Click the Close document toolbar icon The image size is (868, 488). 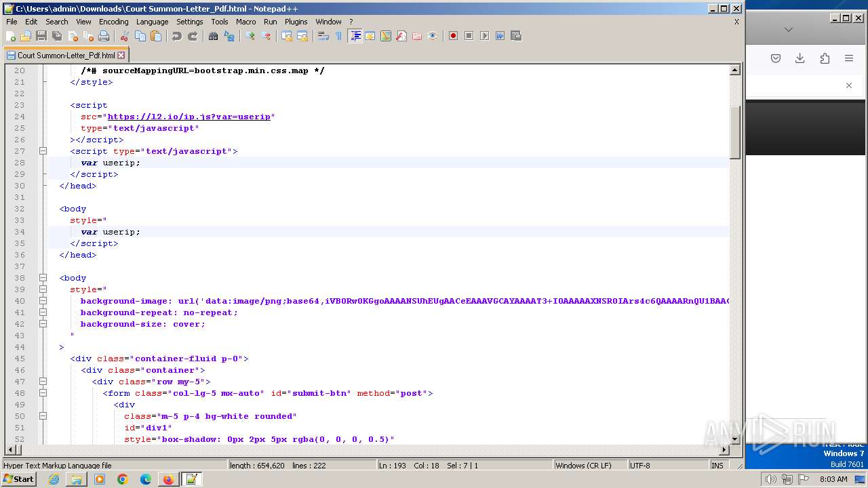click(x=73, y=36)
